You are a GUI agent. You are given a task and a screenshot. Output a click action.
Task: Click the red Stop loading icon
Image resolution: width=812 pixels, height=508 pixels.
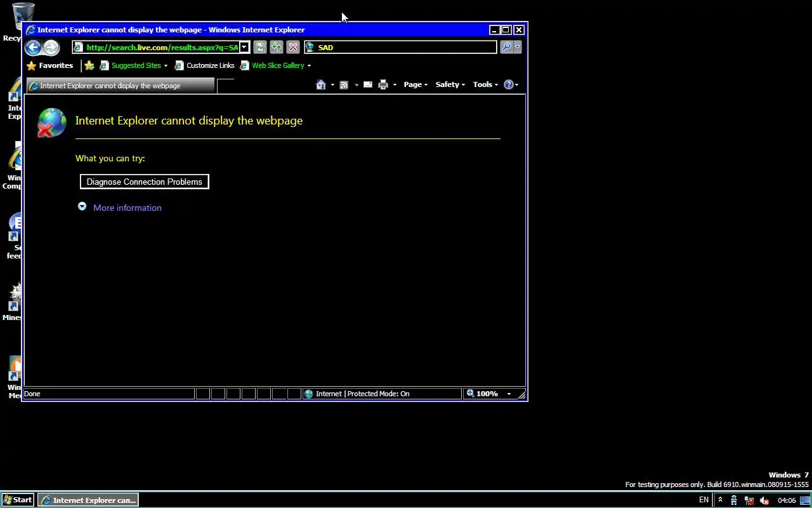click(292, 47)
